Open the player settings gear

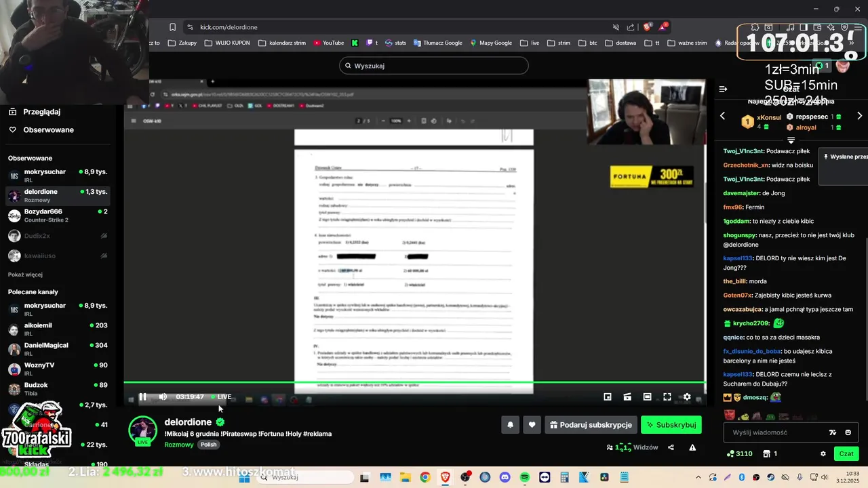pyautogui.click(x=687, y=396)
